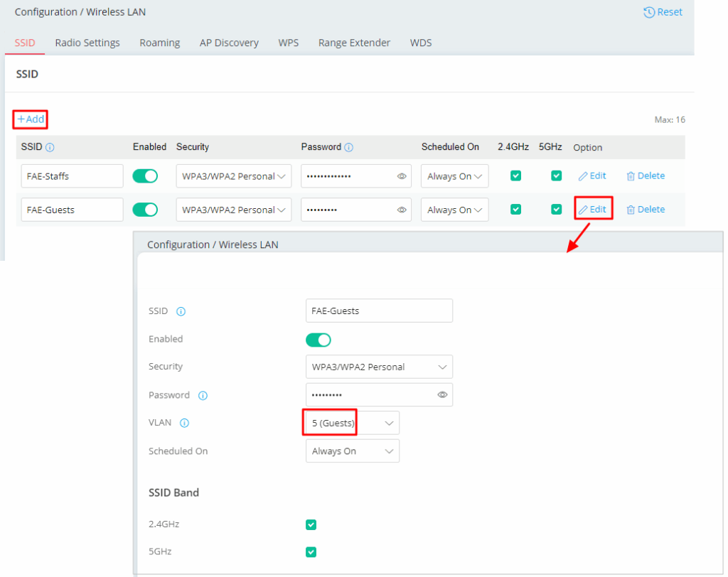728x577 pixels.
Task: Open Security dropdown for FAE-Staffs row
Action: coord(233,176)
